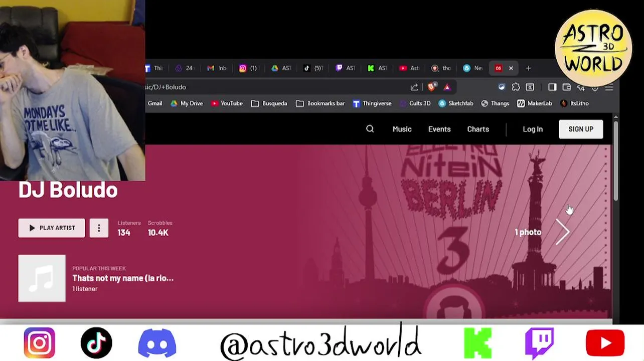
Task: Switch to the Instagram browser tab
Action: pos(248,68)
